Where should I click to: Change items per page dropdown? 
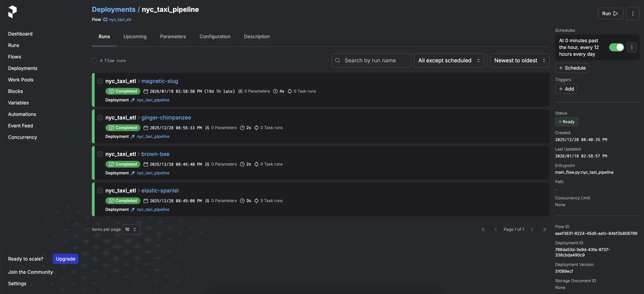coord(131,229)
